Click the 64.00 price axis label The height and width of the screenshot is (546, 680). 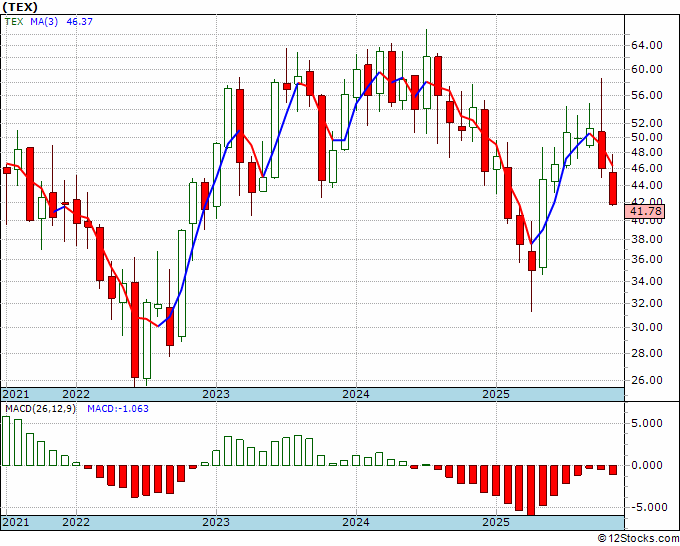646,45
